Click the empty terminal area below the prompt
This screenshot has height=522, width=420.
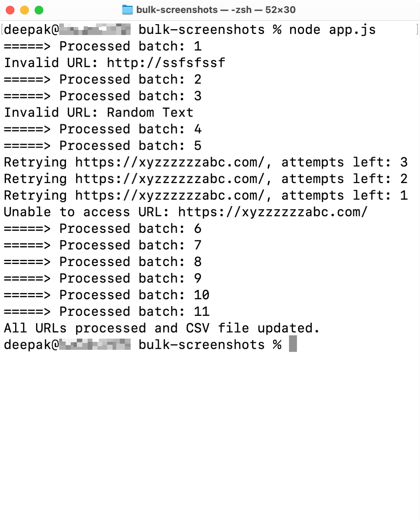(209, 433)
